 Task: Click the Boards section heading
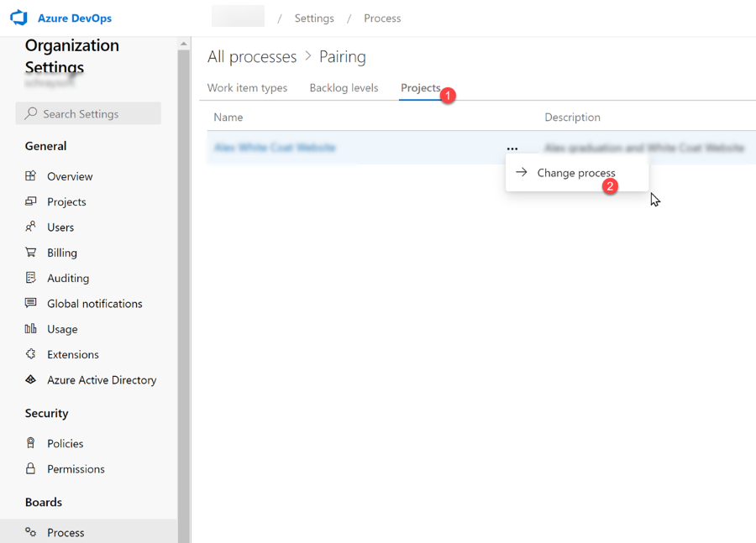pyautogui.click(x=44, y=502)
